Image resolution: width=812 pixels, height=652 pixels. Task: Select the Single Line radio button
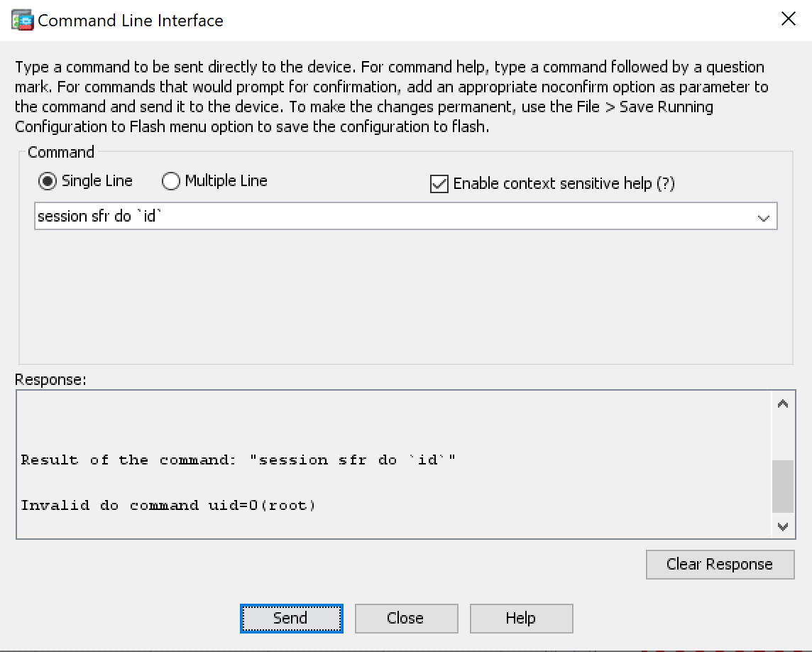pos(48,182)
